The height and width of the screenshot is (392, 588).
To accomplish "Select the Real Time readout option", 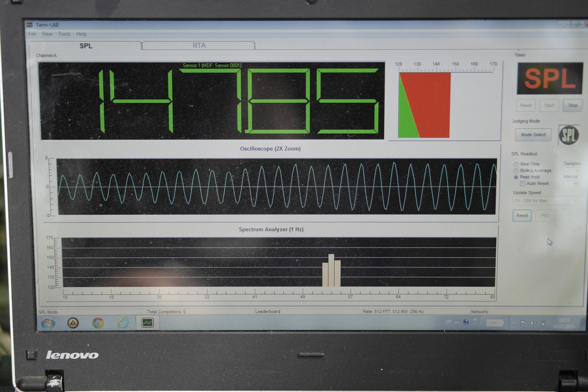I will tap(516, 164).
